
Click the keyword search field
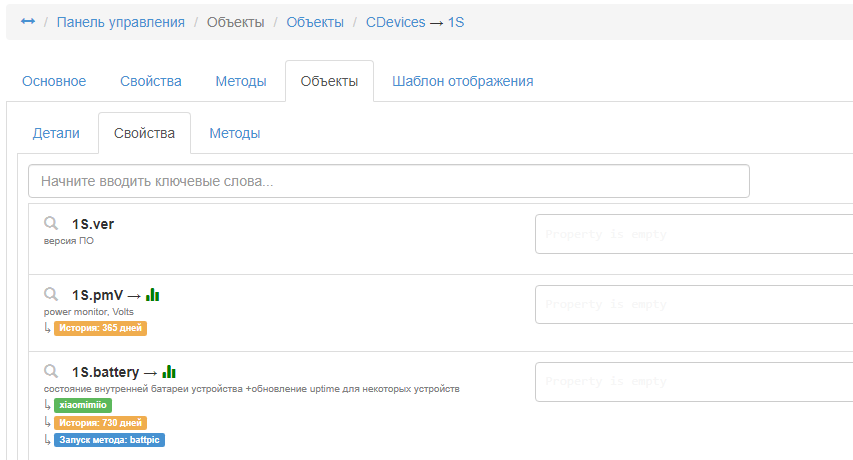point(389,181)
